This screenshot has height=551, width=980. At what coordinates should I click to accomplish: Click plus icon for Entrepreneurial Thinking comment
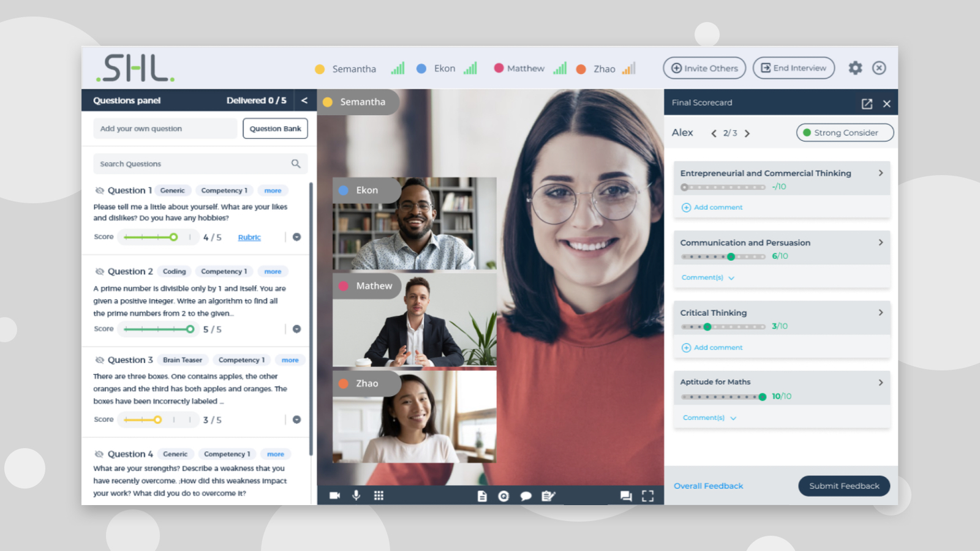[x=686, y=208]
